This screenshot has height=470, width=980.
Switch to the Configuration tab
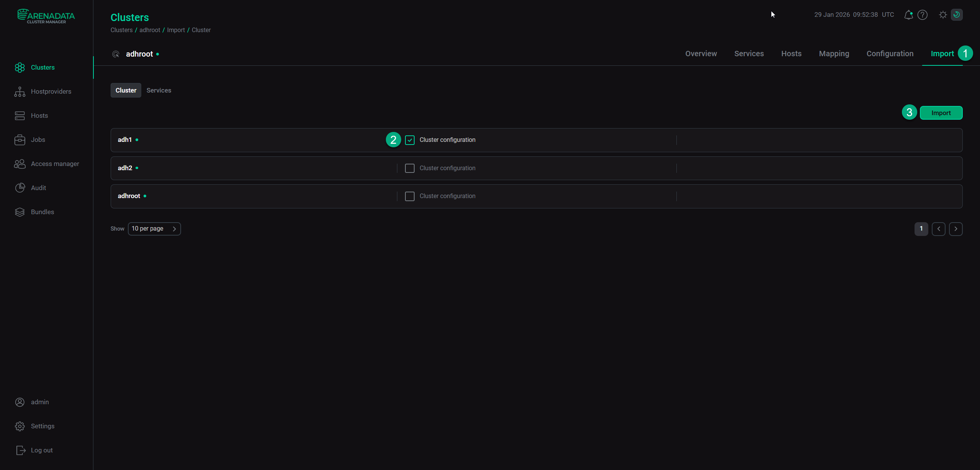pos(890,54)
